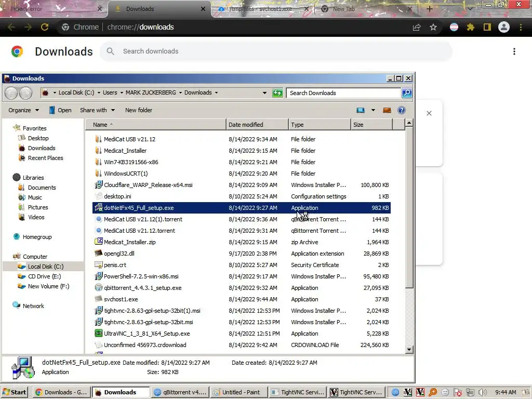
Task: Open the Chrome three-dot menu
Action: coord(521,27)
